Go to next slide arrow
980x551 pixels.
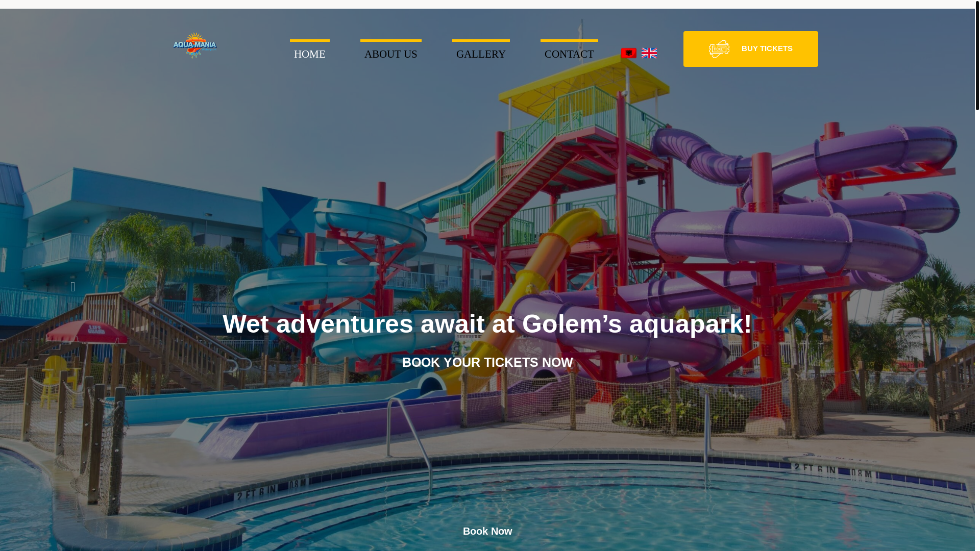coord(901,287)
